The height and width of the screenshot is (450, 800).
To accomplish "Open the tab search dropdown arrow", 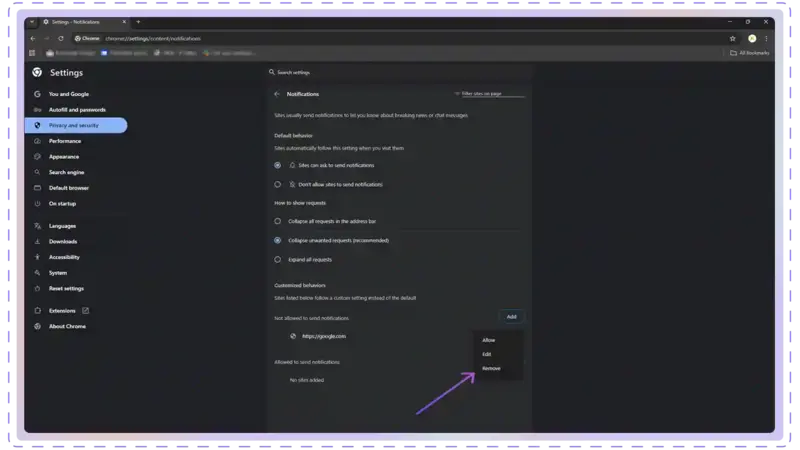I will 32,22.
